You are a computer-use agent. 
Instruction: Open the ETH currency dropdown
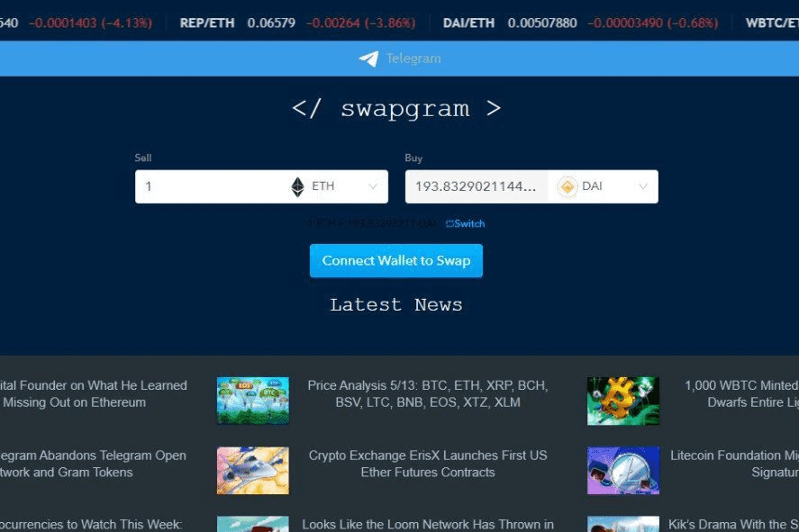(372, 186)
